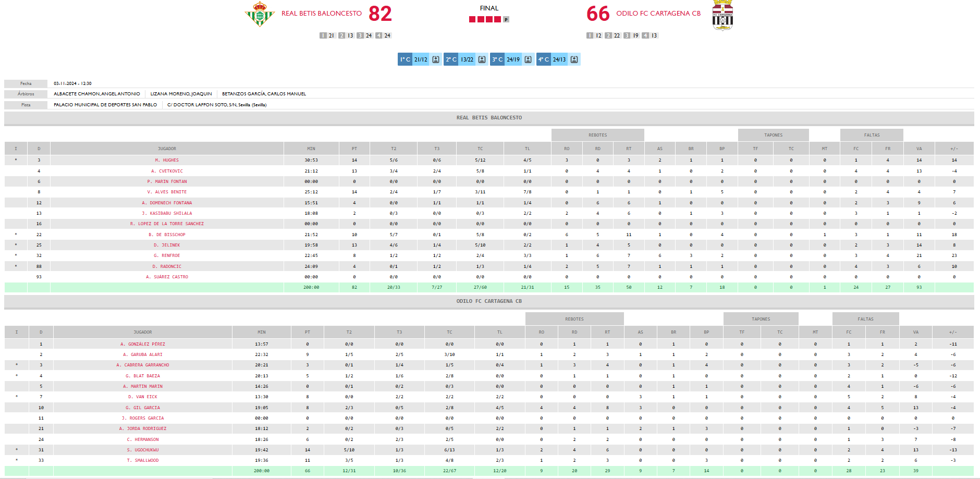Open player T. Smallwood

click(143, 460)
